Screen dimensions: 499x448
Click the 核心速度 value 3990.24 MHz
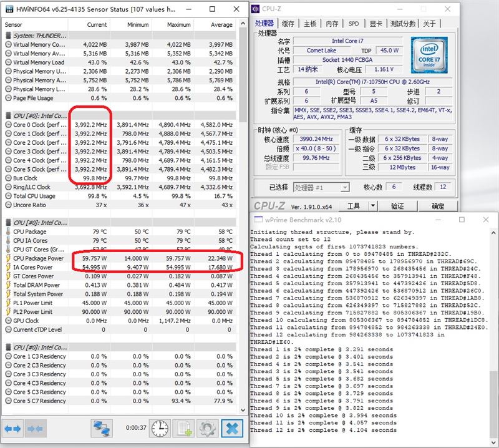[x=316, y=139]
